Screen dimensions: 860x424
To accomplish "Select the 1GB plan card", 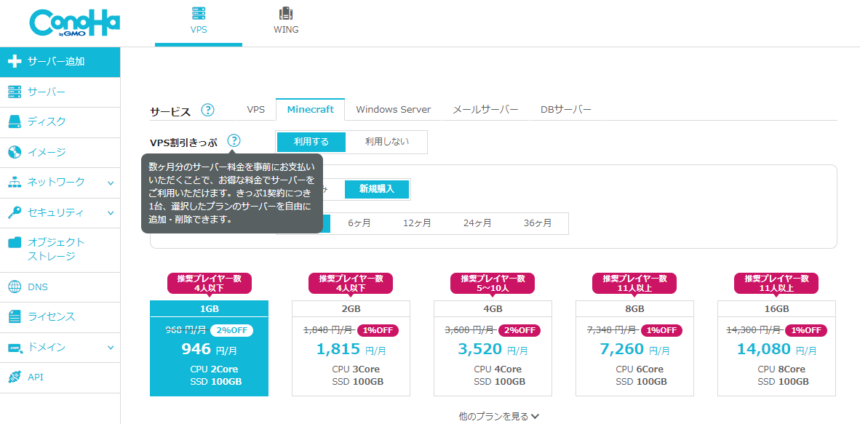I will click(x=209, y=348).
